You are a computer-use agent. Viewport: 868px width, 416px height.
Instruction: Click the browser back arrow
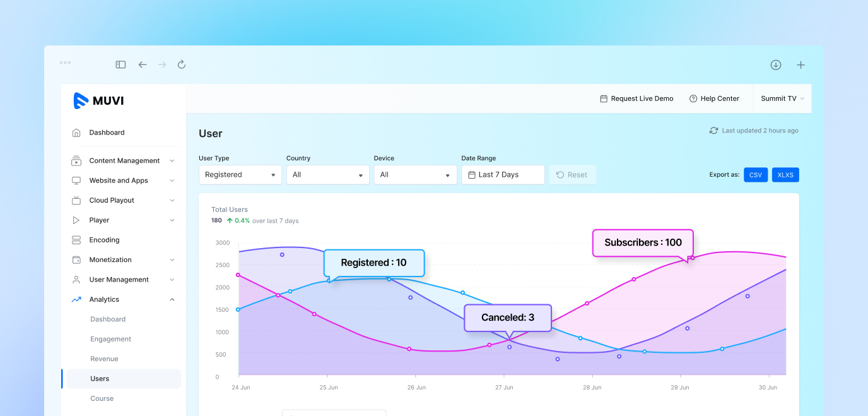coord(142,64)
